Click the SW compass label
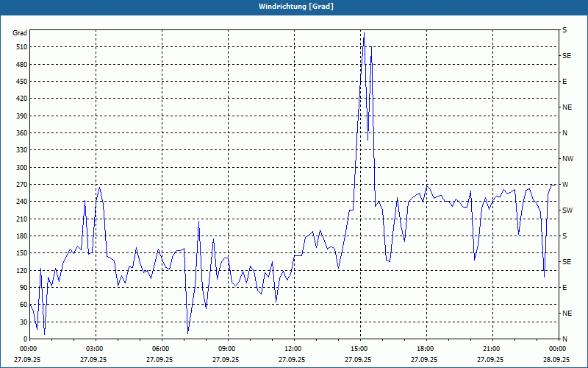Screen dimensions: 588x368 (567, 210)
